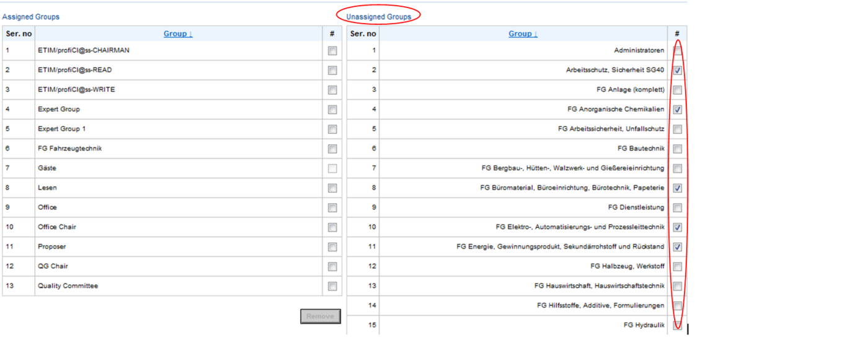Check the FG Dienstleistung checkbox
868x337 pixels.
[678, 208]
